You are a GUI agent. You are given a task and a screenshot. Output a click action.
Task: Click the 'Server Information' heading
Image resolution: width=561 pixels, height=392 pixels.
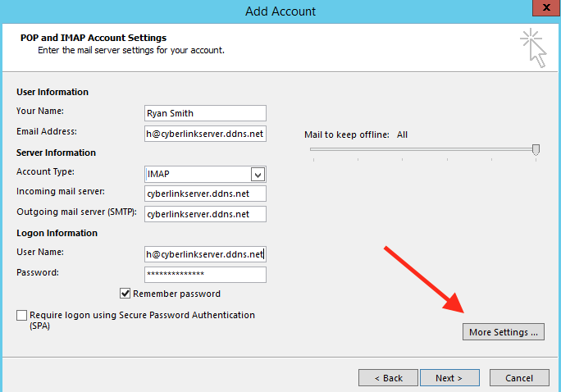pyautogui.click(x=56, y=153)
